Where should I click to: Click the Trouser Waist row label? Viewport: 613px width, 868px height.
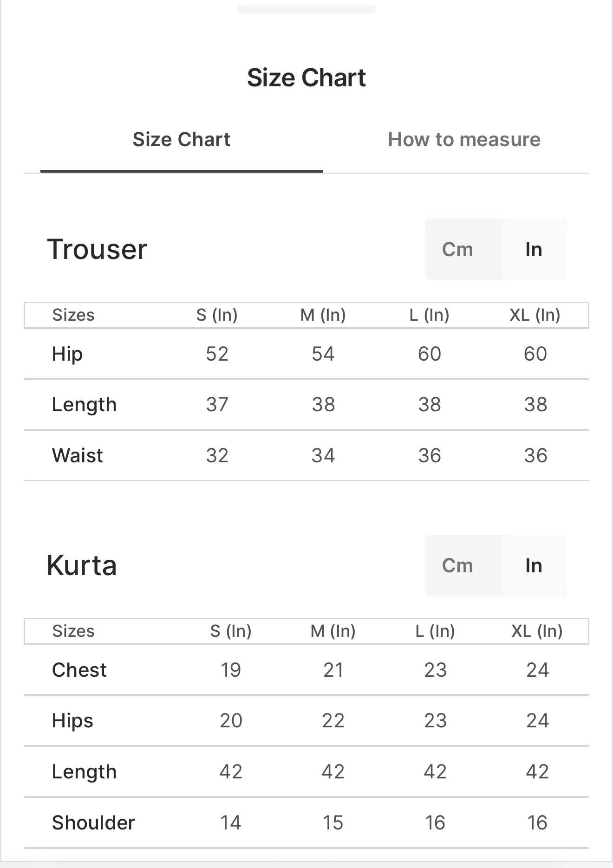coord(78,455)
